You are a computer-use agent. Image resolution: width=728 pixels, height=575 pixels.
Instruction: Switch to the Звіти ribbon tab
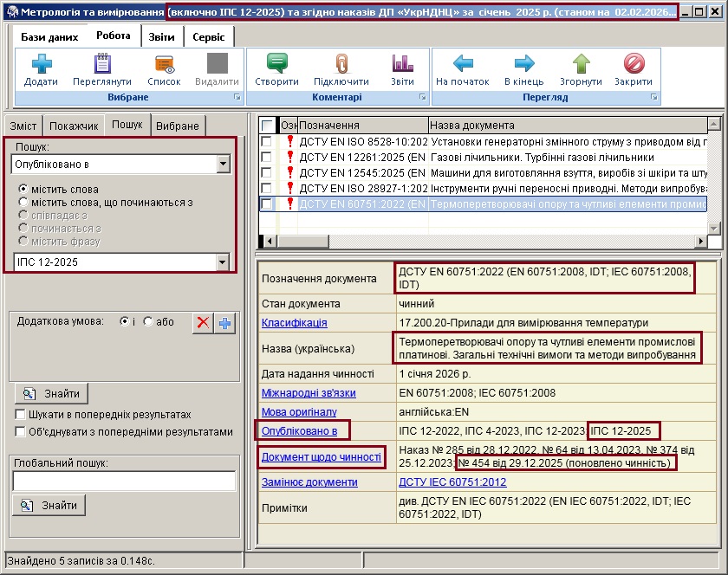click(160, 37)
